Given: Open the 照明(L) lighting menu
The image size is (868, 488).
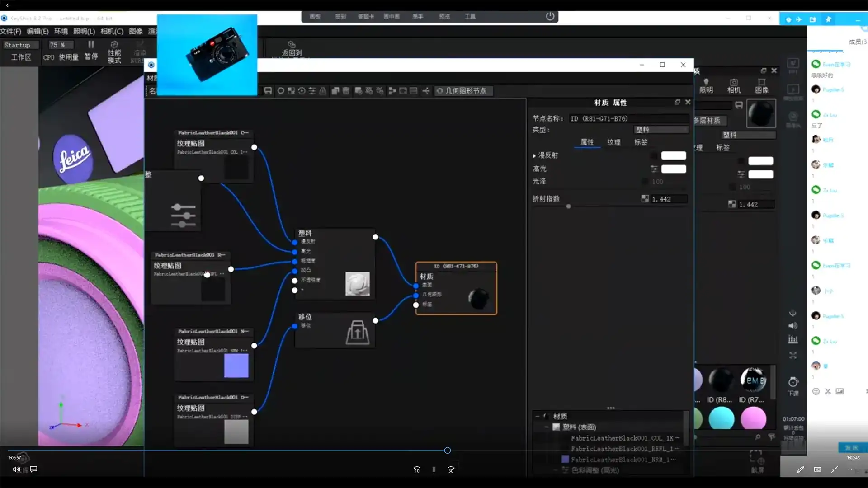Looking at the screenshot, I should click(84, 31).
